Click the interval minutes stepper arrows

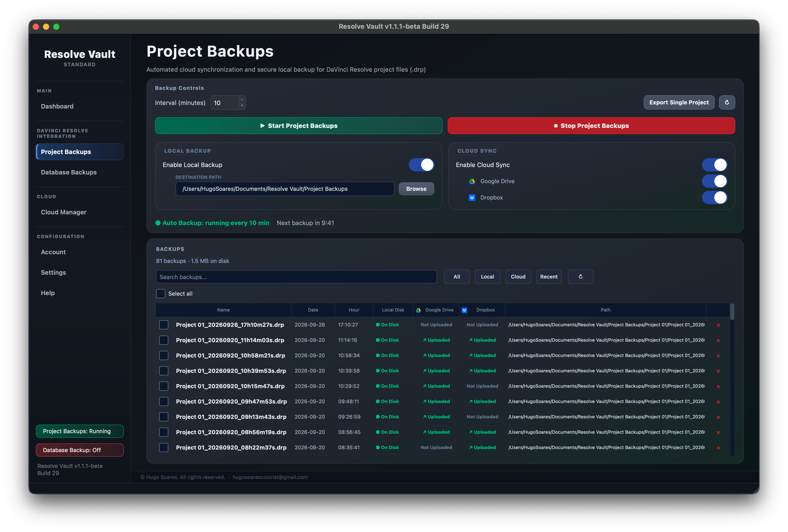tap(242, 102)
